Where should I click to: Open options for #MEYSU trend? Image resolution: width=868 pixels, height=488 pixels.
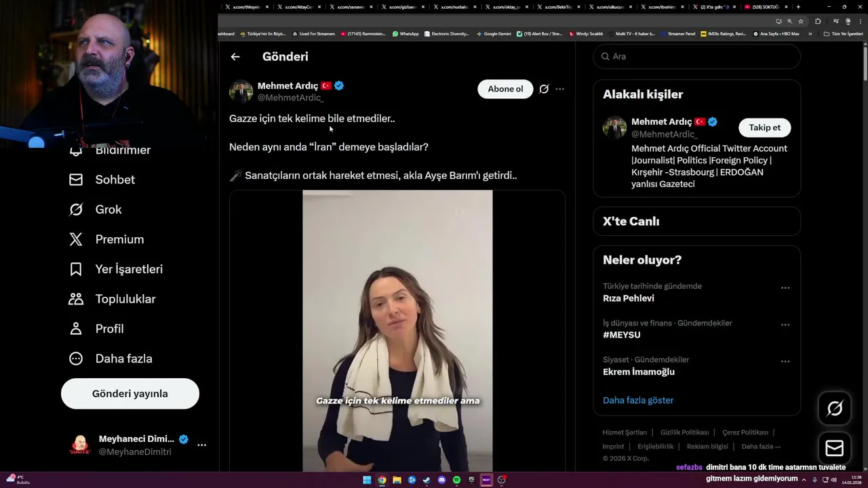click(785, 325)
